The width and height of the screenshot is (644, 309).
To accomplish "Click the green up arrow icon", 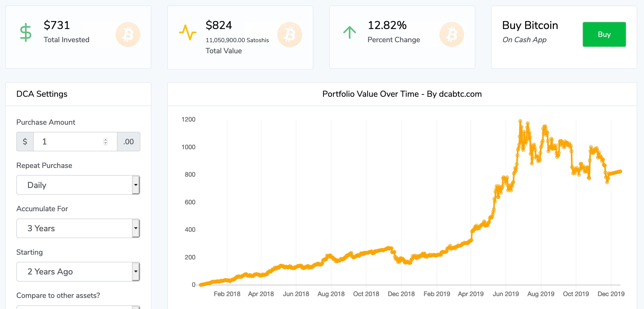I will (x=349, y=32).
